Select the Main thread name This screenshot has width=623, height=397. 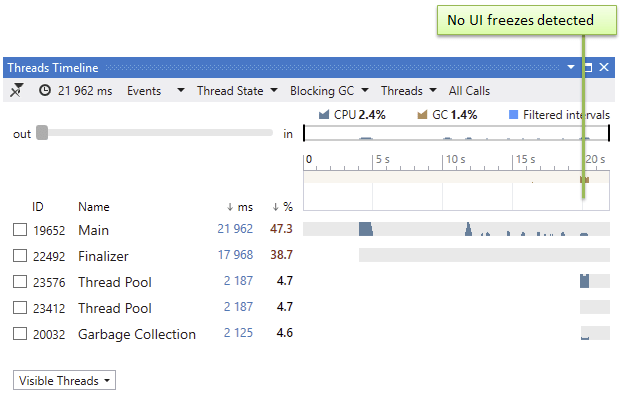pos(93,230)
